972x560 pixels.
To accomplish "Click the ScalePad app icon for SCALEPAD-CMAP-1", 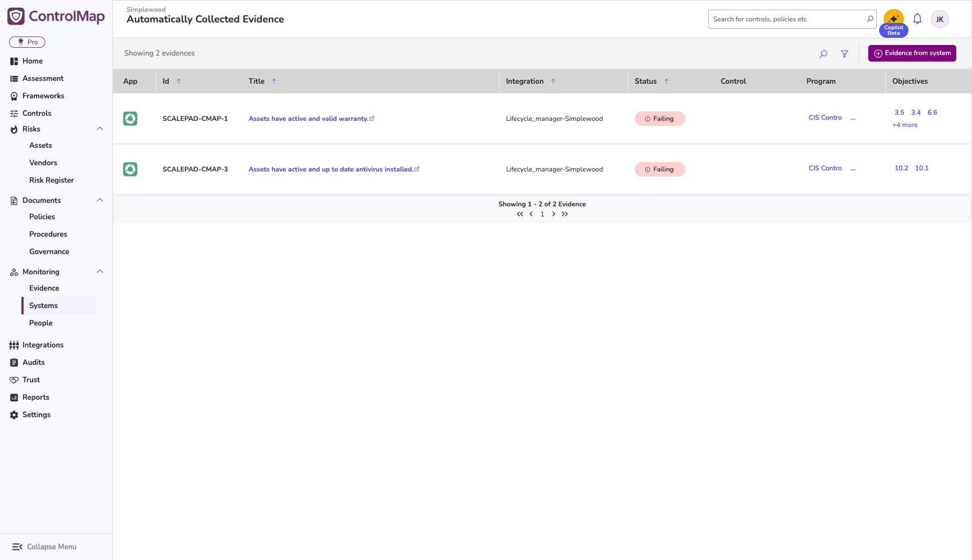I will click(130, 119).
